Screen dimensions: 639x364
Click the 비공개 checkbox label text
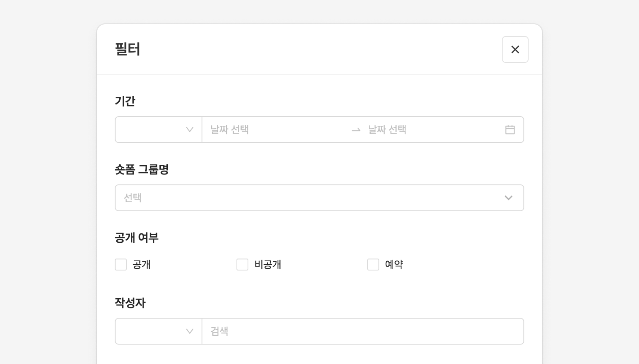pos(268,265)
